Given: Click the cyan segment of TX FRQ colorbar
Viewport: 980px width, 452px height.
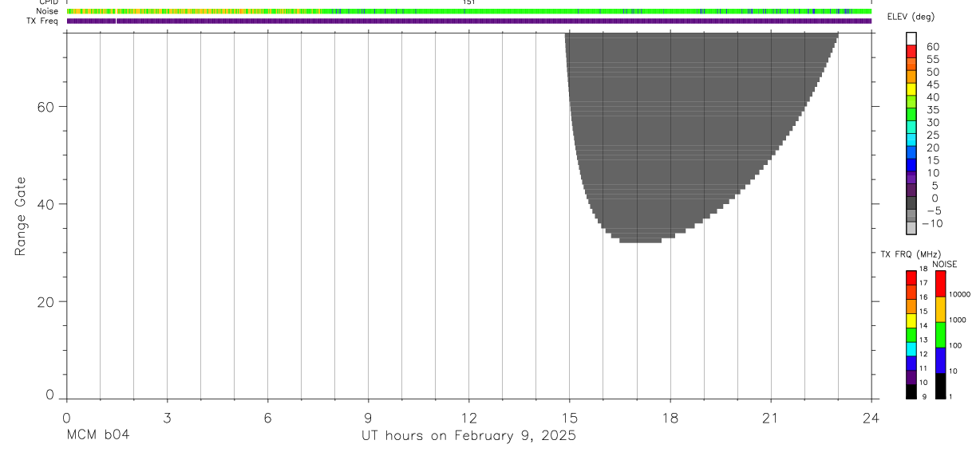Looking at the screenshot, I should pos(911,349).
